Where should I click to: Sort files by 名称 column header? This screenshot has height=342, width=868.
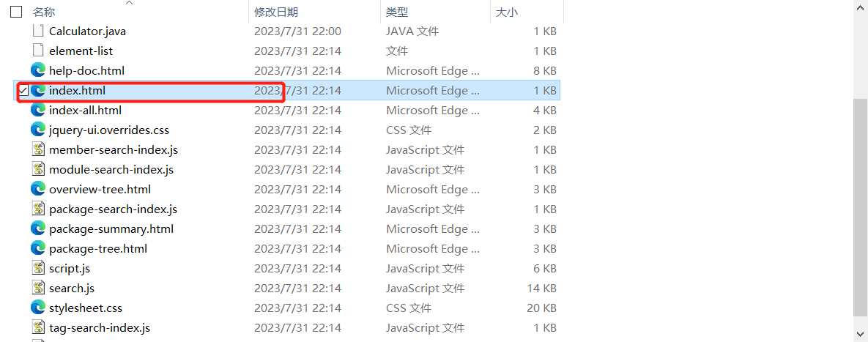click(x=44, y=12)
